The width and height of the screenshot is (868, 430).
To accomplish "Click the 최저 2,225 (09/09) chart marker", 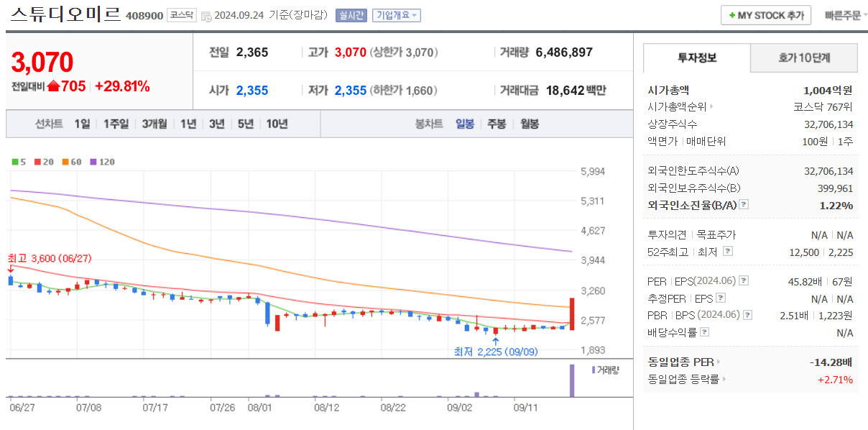I will point(496,352).
